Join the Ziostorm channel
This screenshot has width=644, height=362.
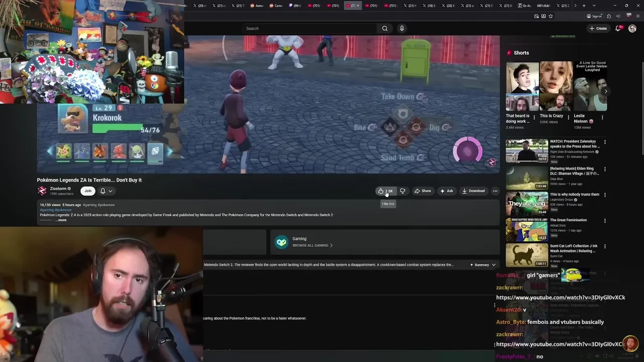[x=88, y=191]
